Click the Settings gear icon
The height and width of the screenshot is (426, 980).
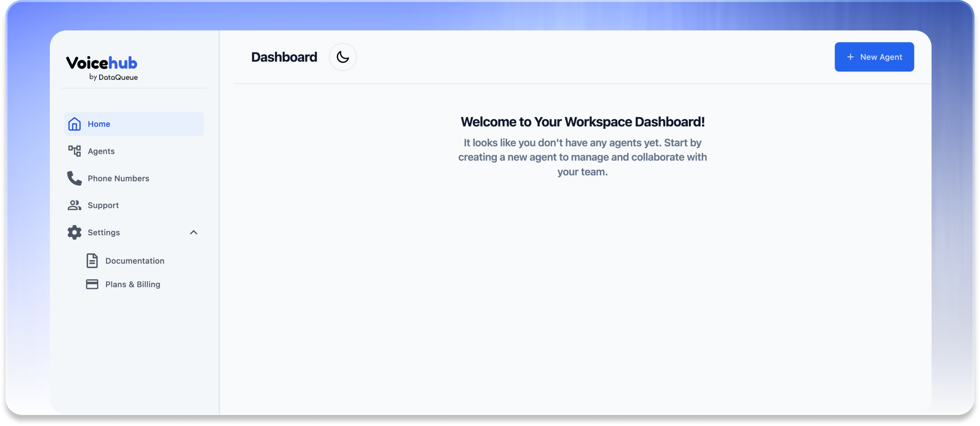74,232
